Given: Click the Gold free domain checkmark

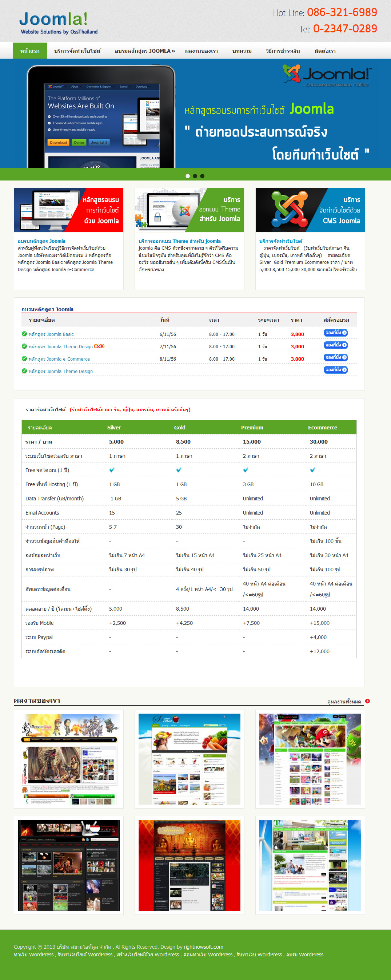Looking at the screenshot, I should point(179,470).
